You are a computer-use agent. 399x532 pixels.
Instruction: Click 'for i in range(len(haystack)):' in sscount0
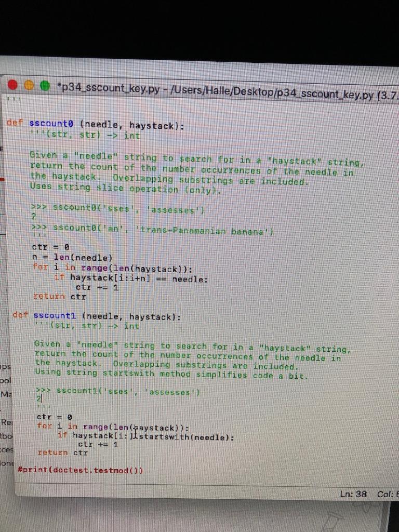pos(113,269)
